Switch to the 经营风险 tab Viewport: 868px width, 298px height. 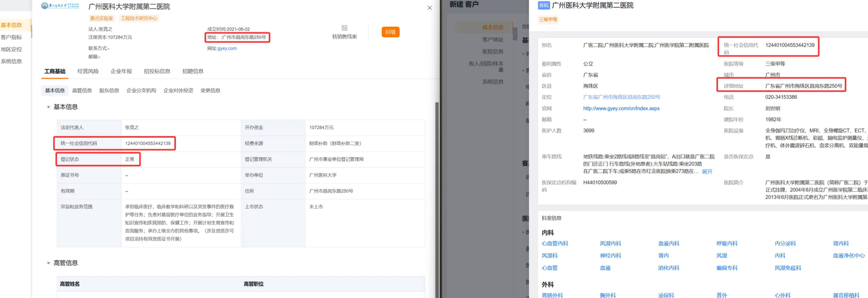(x=88, y=71)
